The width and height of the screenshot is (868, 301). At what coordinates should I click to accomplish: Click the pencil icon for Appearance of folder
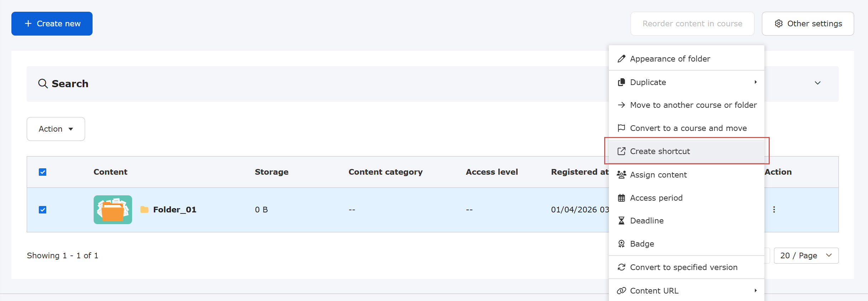click(x=621, y=59)
